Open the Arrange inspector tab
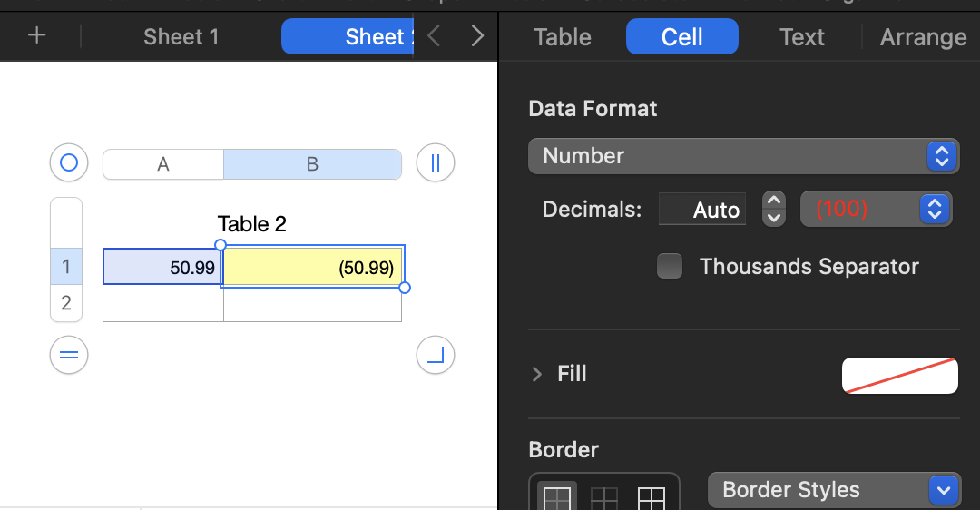980x510 pixels. [923, 37]
